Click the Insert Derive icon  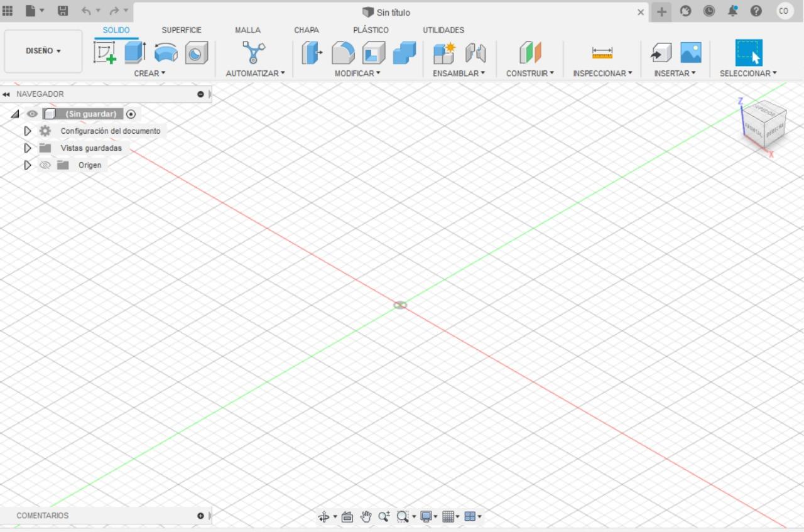(661, 53)
